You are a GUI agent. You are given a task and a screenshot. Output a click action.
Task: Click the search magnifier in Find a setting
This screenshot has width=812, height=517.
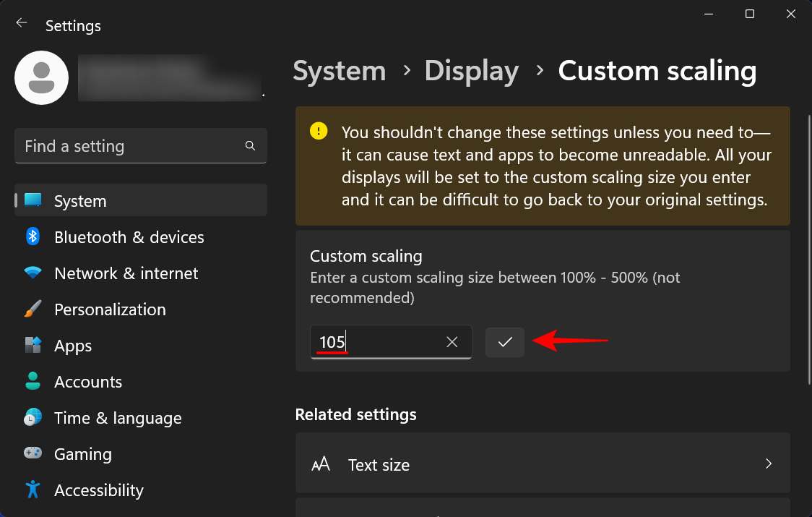pyautogui.click(x=249, y=145)
